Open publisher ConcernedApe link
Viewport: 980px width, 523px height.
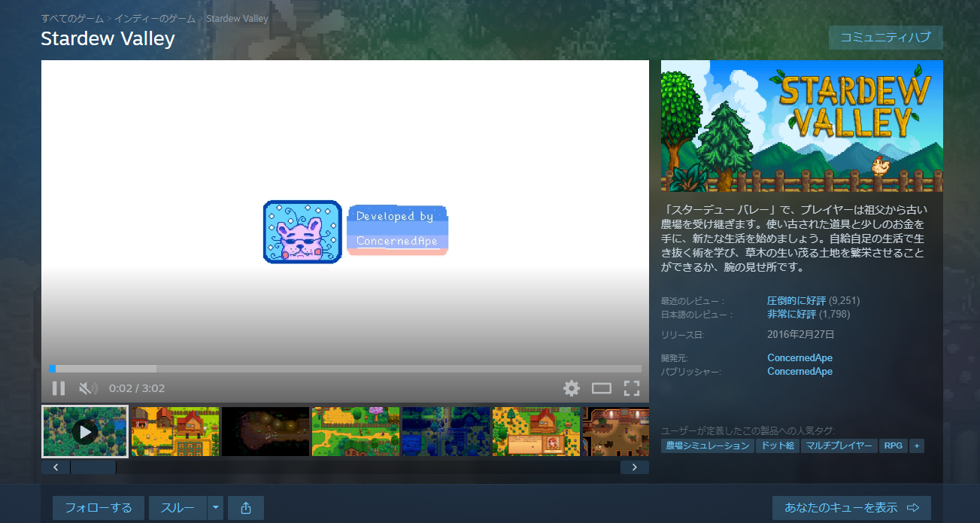(x=799, y=371)
